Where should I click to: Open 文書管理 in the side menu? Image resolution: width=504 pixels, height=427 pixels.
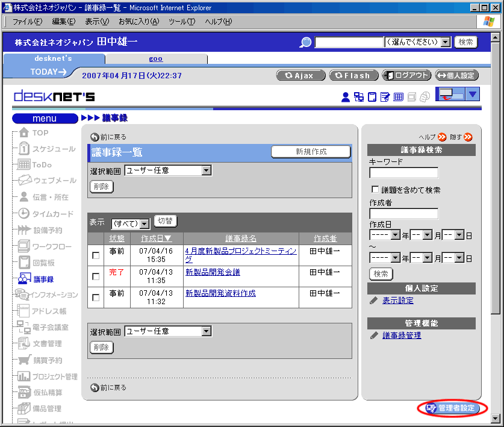[40, 343]
